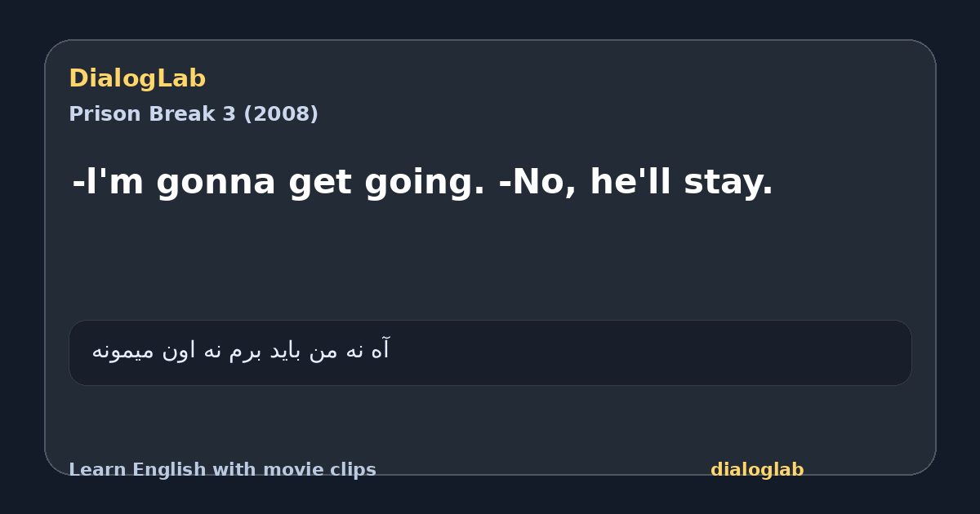Click the Persian translation box
980x514 pixels.
(490, 352)
